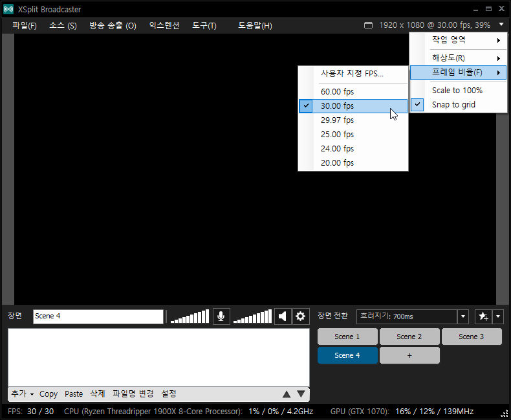The width and height of the screenshot is (511, 420).
Task: Click Paste in source toolbar
Action: click(74, 394)
